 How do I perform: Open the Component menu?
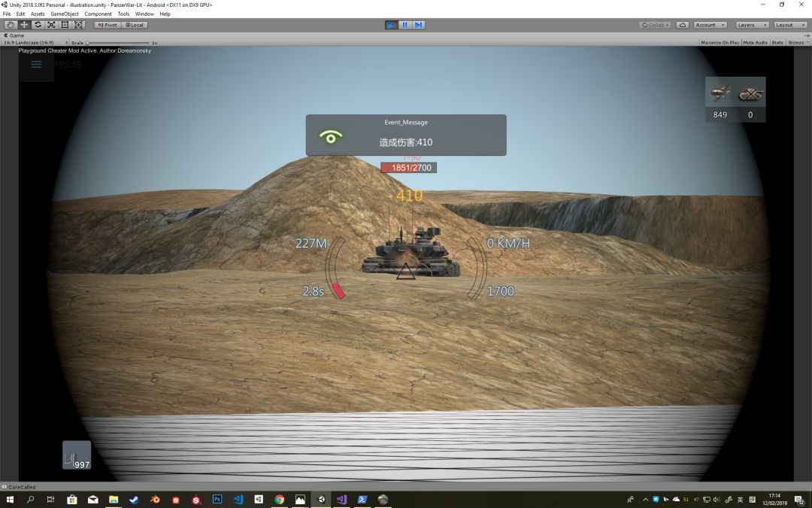(98, 14)
